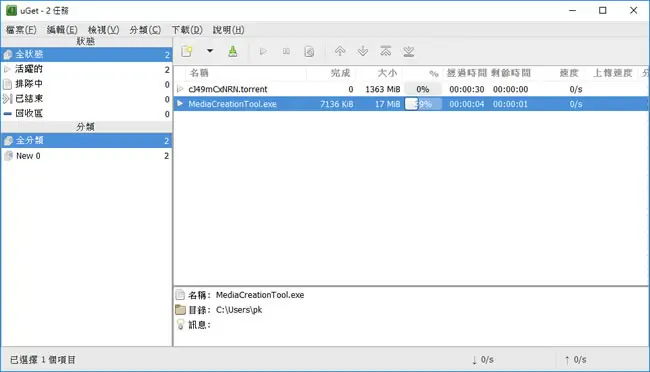Viewport: 650px width, 372px height.
Task: Select the New 0 category
Action: click(86, 156)
